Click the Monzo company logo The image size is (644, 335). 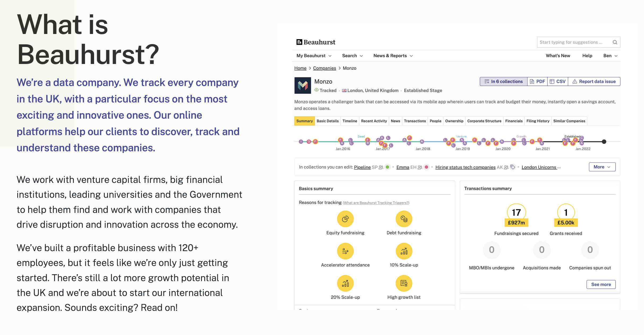pos(303,85)
